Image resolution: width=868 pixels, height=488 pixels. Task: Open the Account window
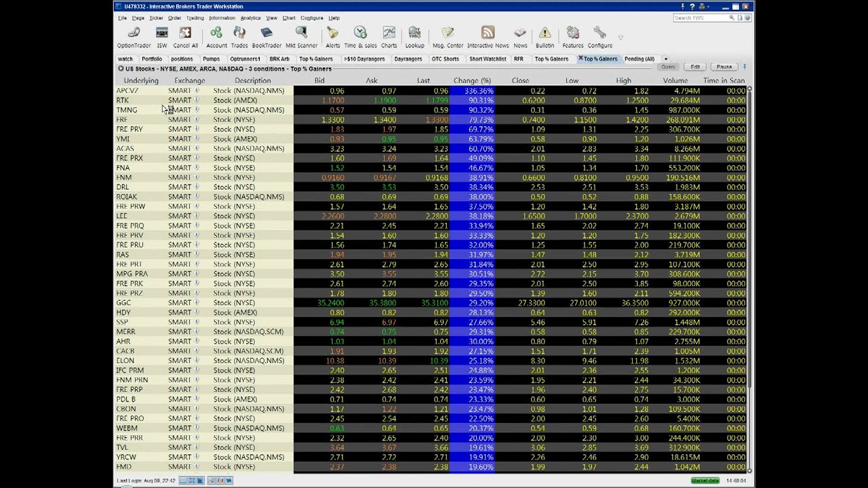pyautogui.click(x=216, y=37)
